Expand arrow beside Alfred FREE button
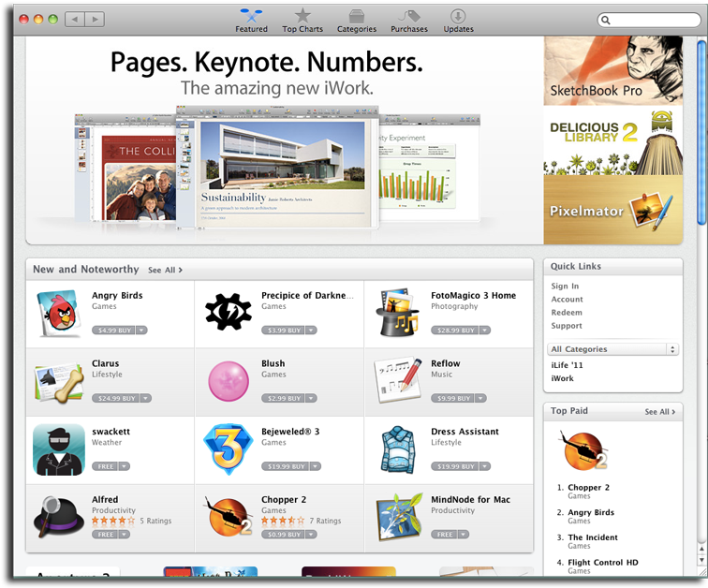The image size is (708, 588). pos(125,535)
